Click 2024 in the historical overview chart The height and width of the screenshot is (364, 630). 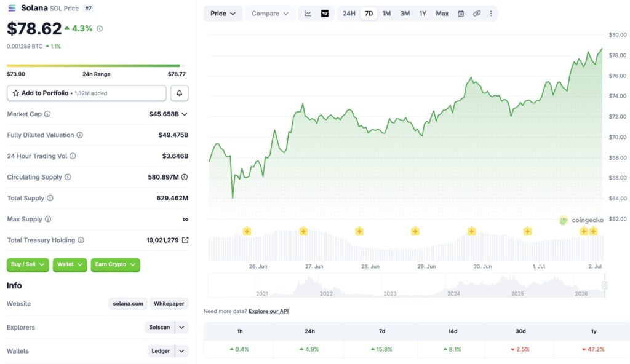click(453, 294)
